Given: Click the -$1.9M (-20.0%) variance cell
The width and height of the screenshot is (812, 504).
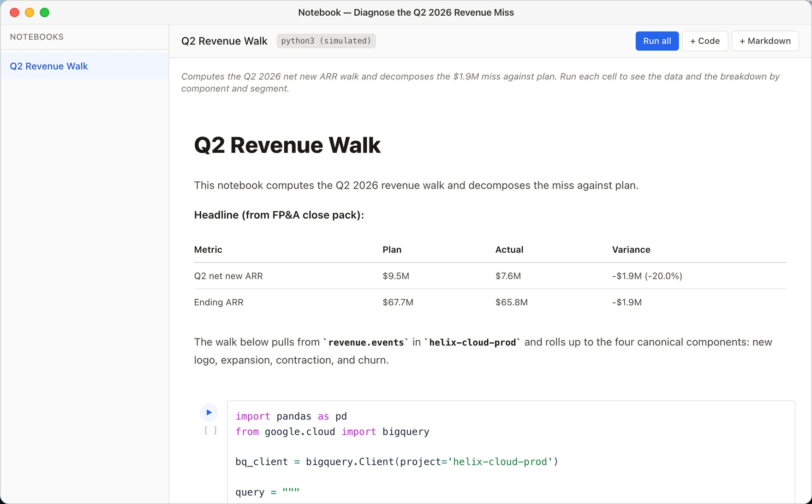Looking at the screenshot, I should (647, 276).
